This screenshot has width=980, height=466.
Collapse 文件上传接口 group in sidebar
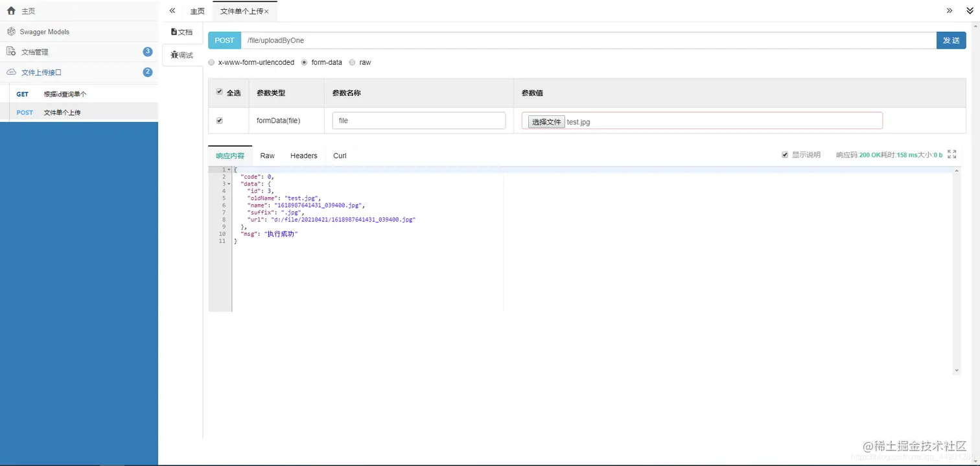79,73
